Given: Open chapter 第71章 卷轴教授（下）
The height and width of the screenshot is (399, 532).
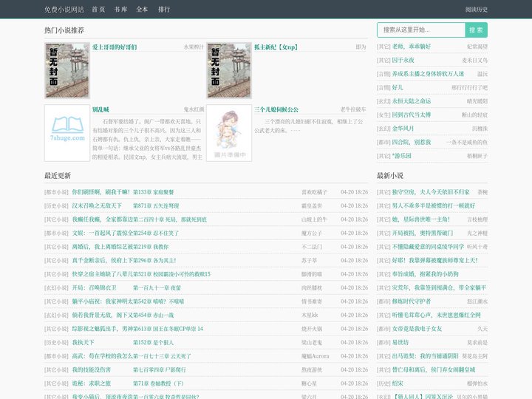Looking at the screenshot, I should point(158,383).
